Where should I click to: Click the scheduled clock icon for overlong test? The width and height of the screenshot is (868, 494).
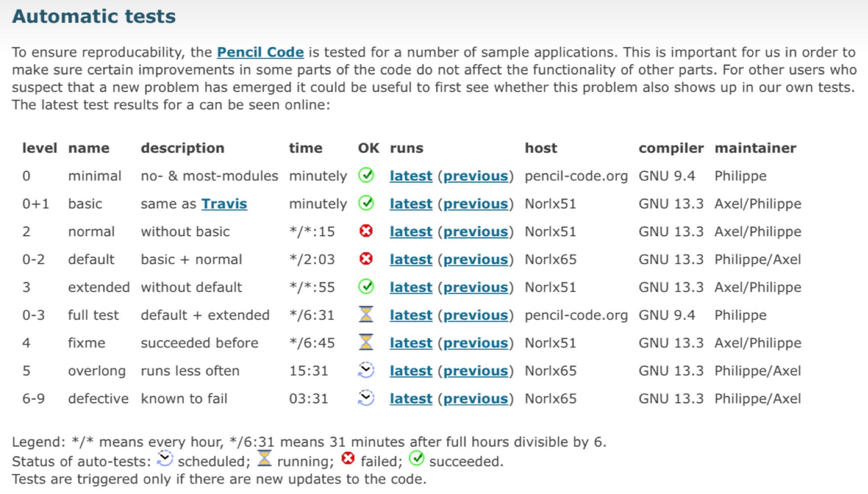pyautogui.click(x=366, y=370)
